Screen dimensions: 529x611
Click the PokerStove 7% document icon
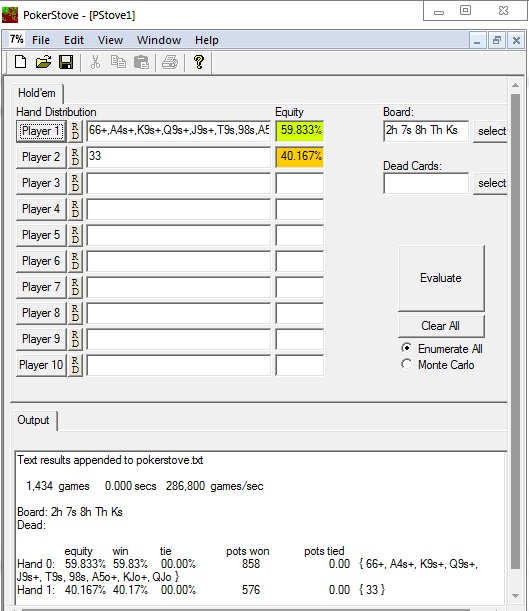(16, 39)
